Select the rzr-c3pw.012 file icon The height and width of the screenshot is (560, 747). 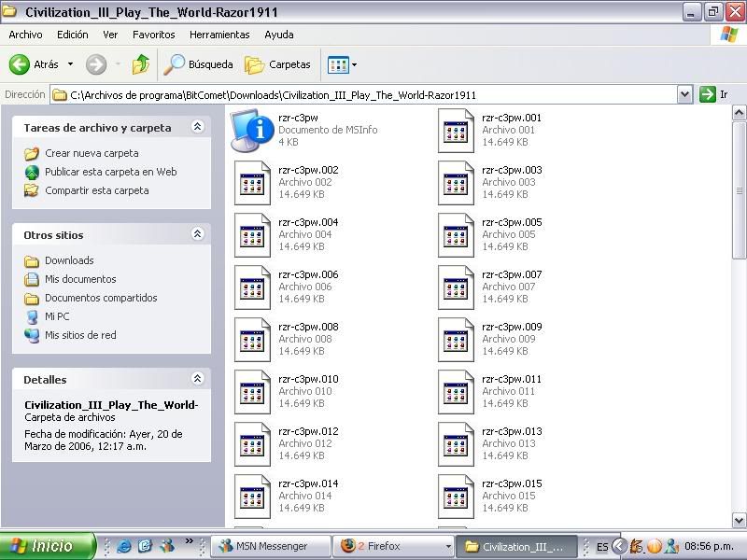coord(252,444)
